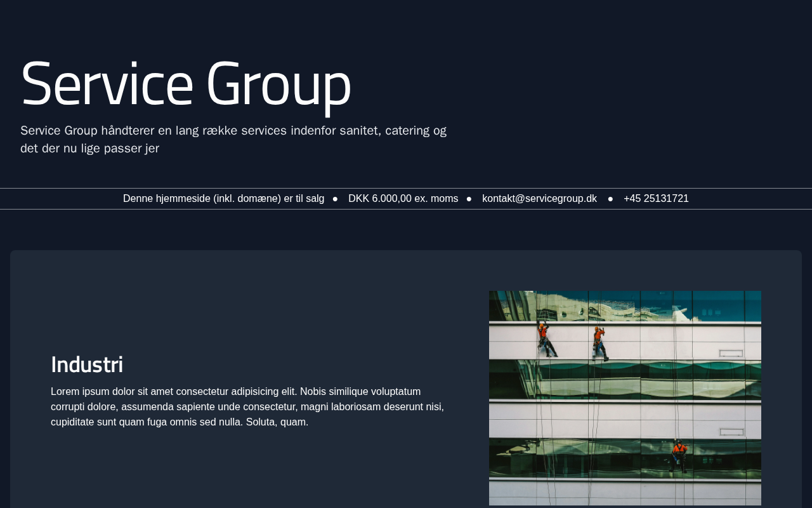Select the 'Denne hjemmeside (inkl. domæne) er til salg' text
The width and height of the screenshot is (812, 508).
coord(223,199)
